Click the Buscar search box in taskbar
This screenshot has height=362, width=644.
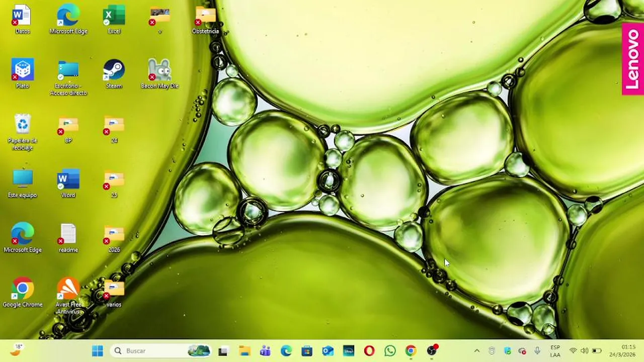(x=161, y=350)
